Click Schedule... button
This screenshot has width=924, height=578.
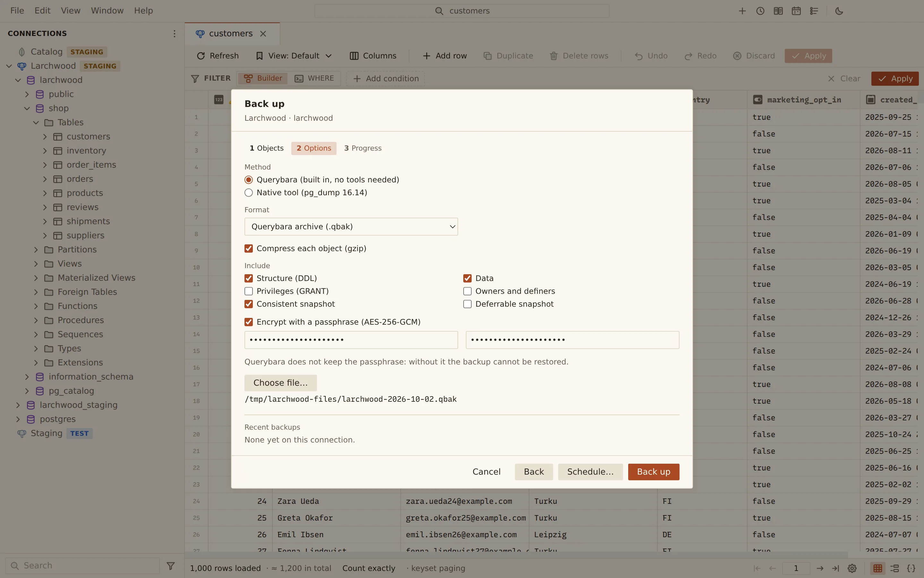click(590, 472)
